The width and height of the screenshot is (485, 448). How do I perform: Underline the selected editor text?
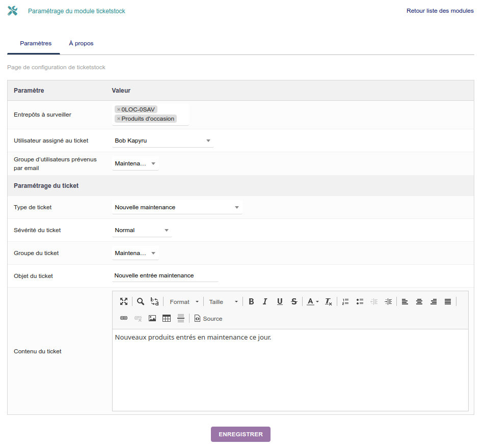point(280,301)
